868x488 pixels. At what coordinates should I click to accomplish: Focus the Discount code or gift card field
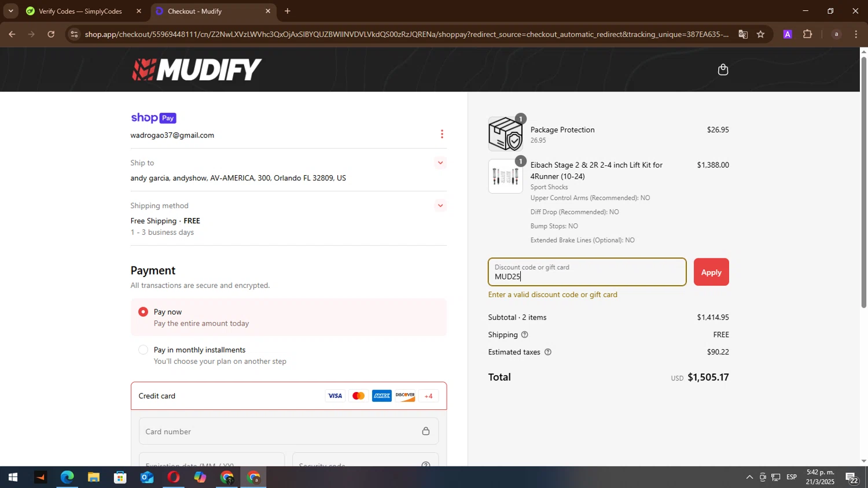pos(587,272)
